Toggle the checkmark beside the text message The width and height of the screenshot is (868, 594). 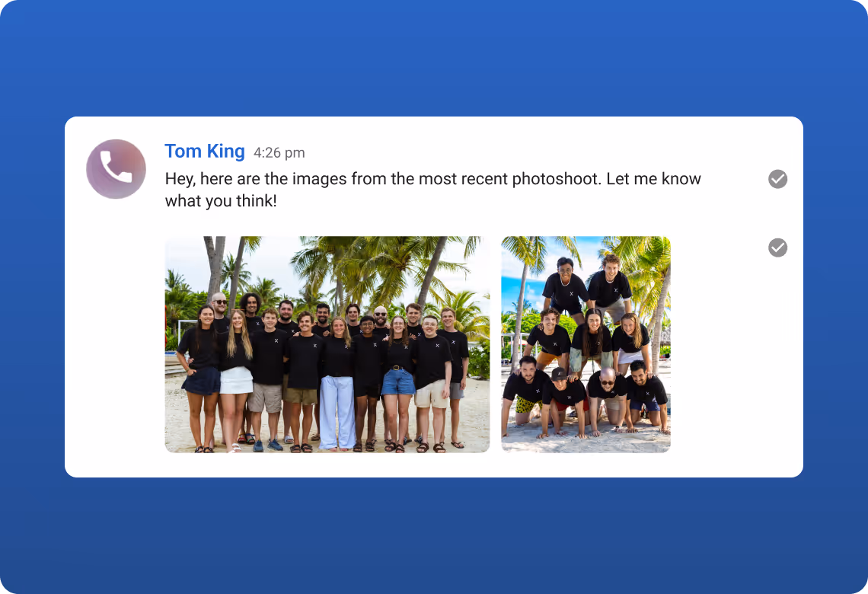[x=777, y=179]
